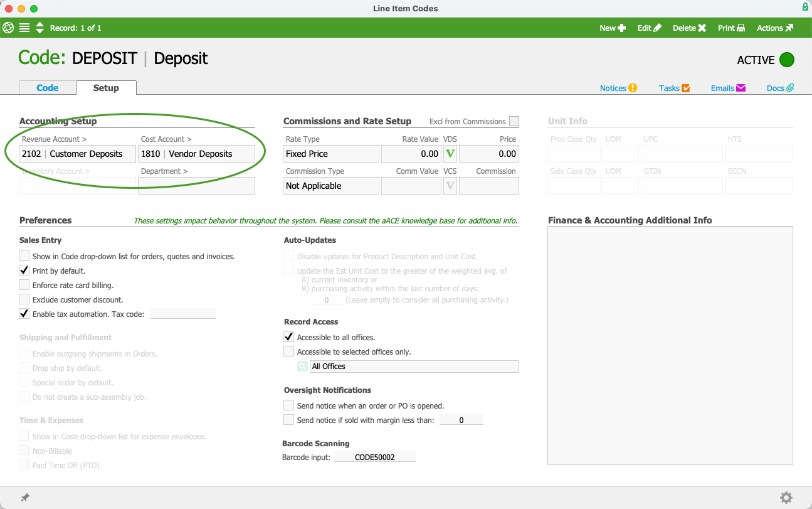Click the Tax code input field
812x509 pixels.
(183, 314)
